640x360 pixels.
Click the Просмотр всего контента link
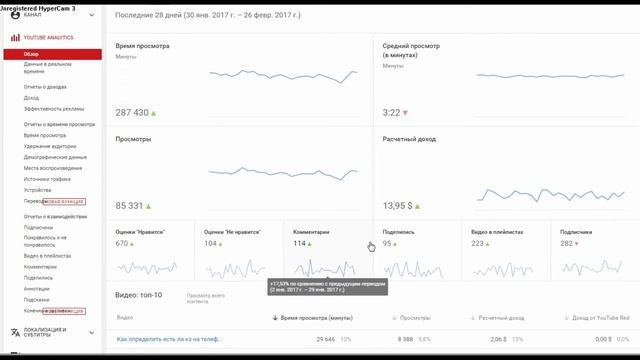coord(206,298)
